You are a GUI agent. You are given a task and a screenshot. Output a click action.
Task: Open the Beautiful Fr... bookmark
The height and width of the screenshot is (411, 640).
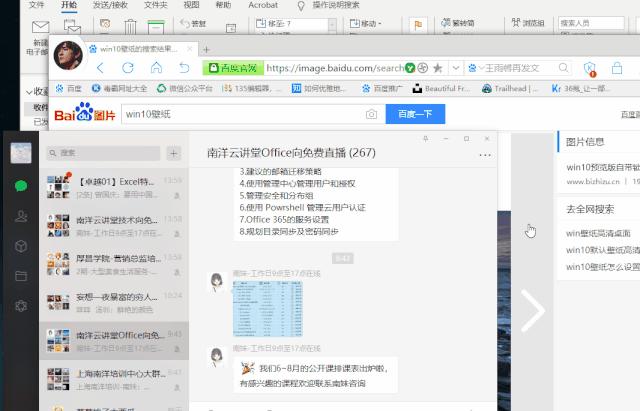(x=442, y=88)
